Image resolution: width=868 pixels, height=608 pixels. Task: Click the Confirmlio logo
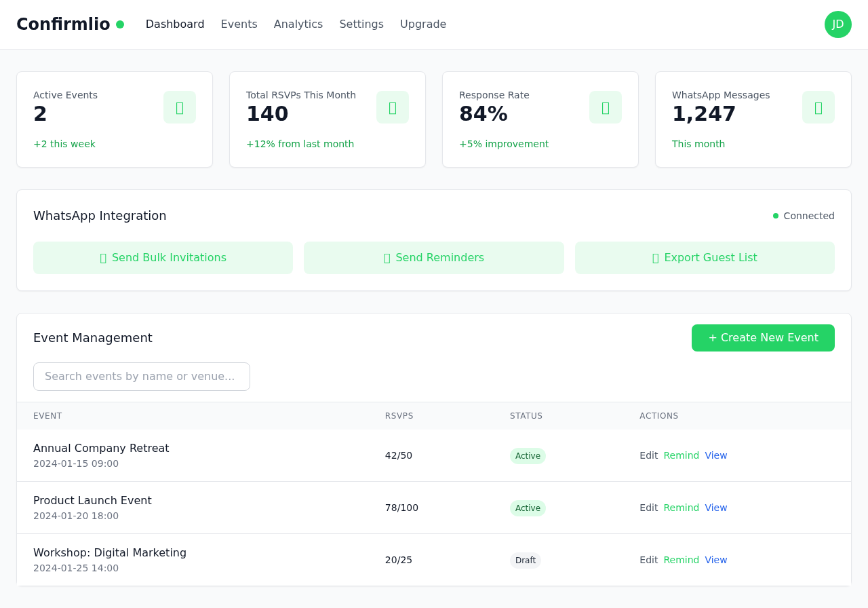coord(63,24)
